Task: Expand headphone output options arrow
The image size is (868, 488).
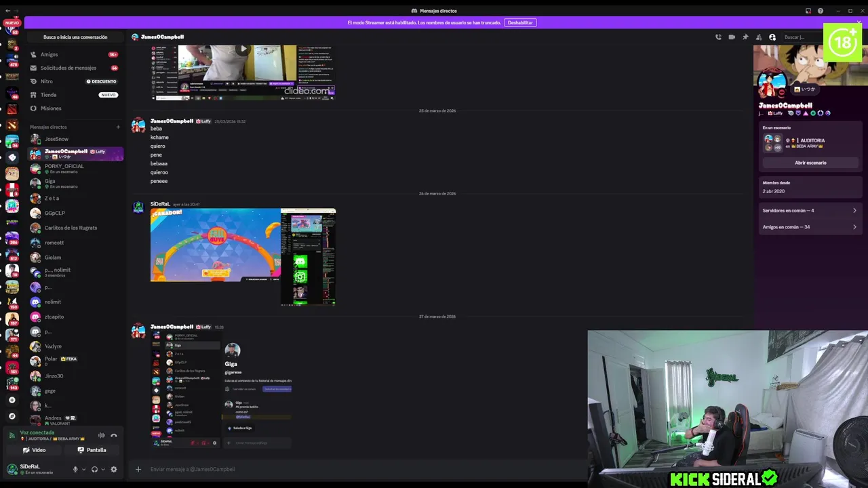Action: point(103,469)
